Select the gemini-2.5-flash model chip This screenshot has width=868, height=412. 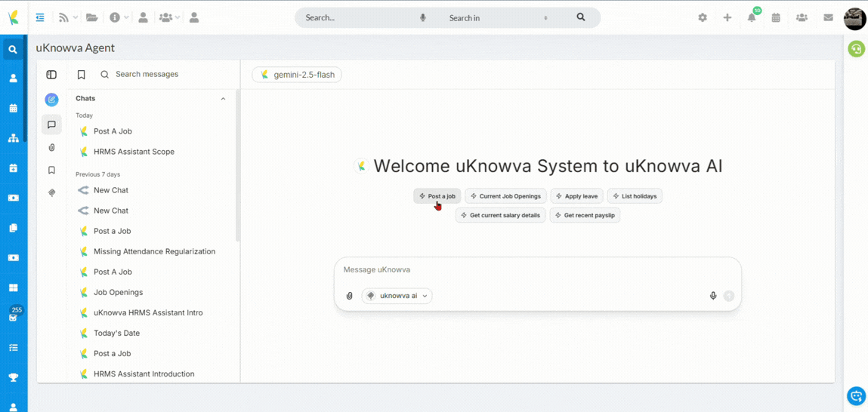pyautogui.click(x=297, y=75)
